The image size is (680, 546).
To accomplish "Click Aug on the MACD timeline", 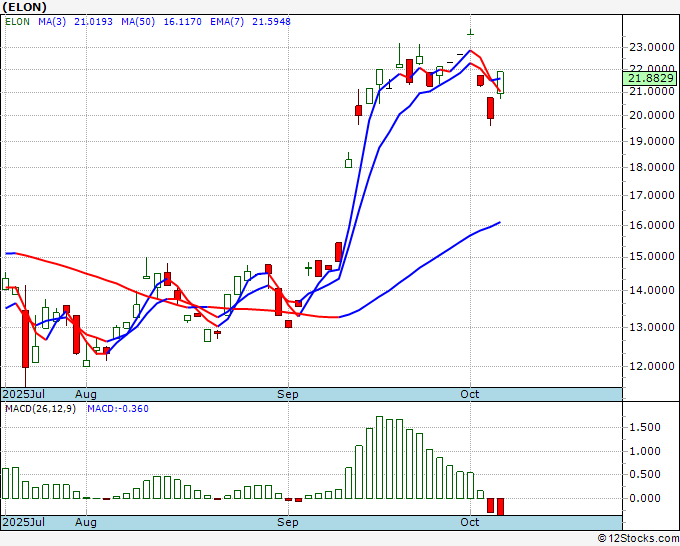I will coord(85,522).
